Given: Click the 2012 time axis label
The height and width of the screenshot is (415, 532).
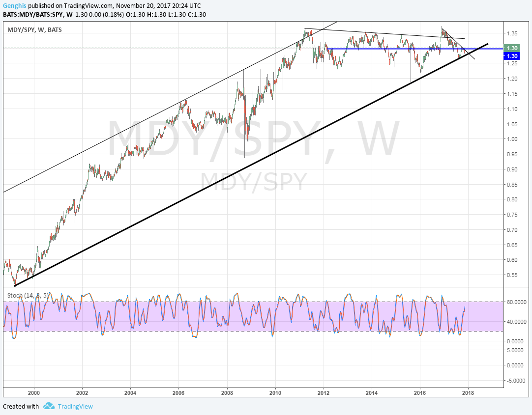Looking at the screenshot, I should pos(324,393).
